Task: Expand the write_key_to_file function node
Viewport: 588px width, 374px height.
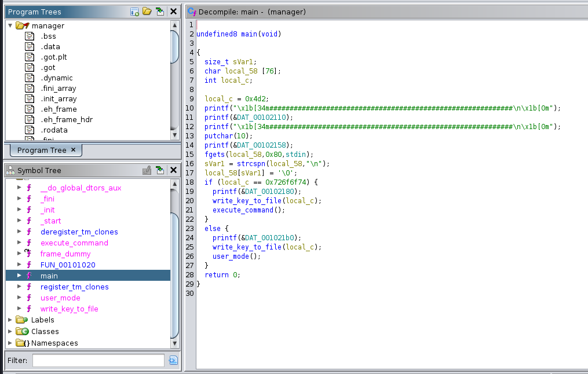Action: coord(19,309)
